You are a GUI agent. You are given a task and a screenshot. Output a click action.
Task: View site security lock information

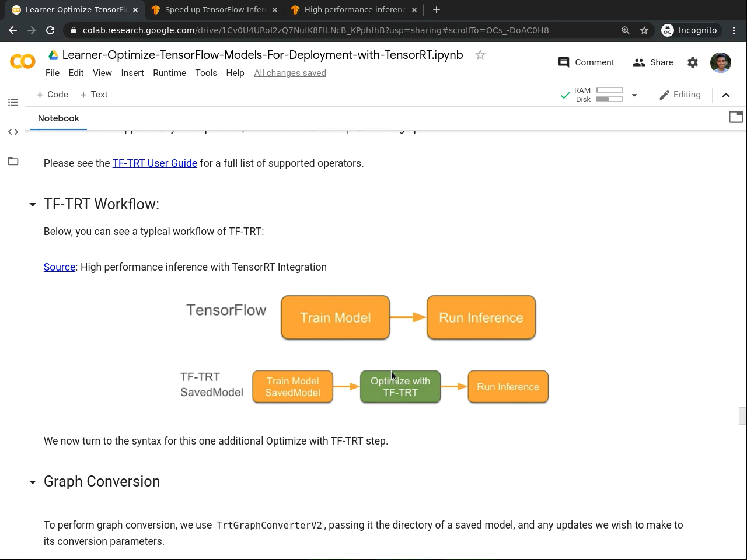73,30
